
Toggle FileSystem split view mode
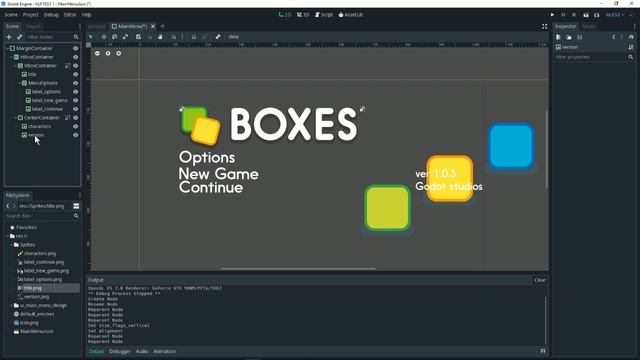(76, 206)
